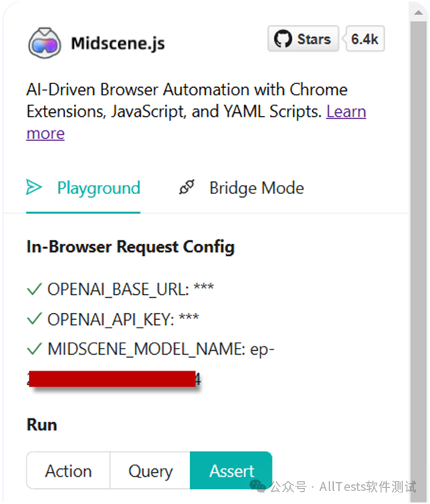Click the vertical scrollbar thumb
This screenshot has width=430, height=504.
418,257
